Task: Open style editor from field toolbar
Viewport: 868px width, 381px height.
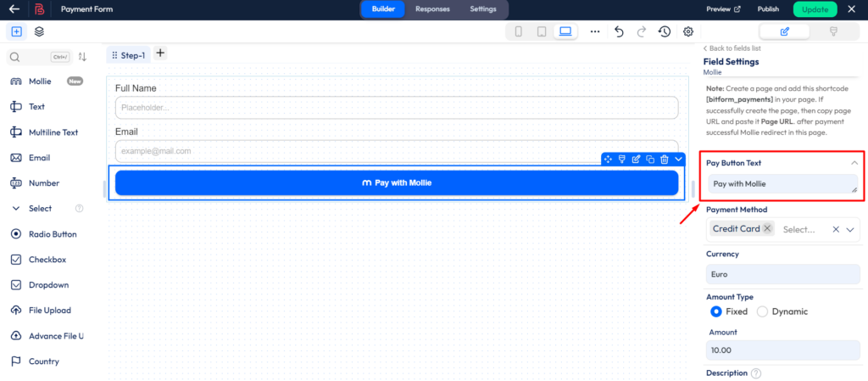Action: 621,160
